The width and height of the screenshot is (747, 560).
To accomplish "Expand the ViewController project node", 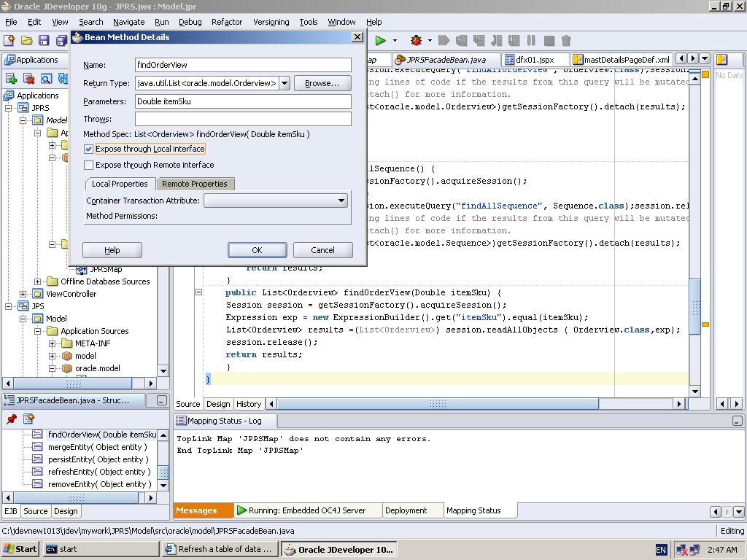I will [23, 294].
